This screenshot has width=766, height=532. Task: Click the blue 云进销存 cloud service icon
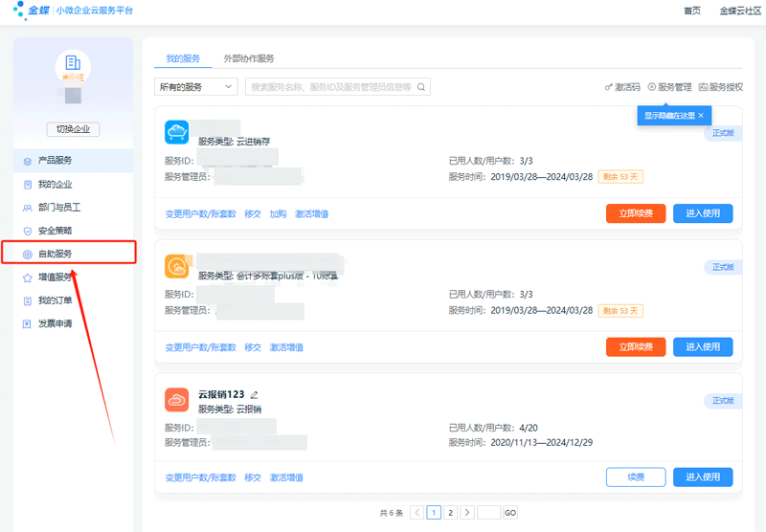pos(177,132)
